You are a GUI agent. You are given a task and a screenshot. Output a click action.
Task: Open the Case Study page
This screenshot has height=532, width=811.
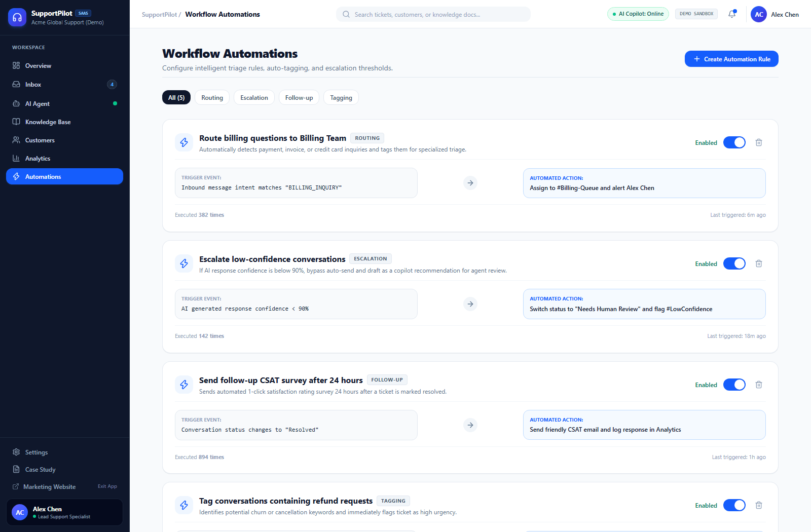(64, 470)
